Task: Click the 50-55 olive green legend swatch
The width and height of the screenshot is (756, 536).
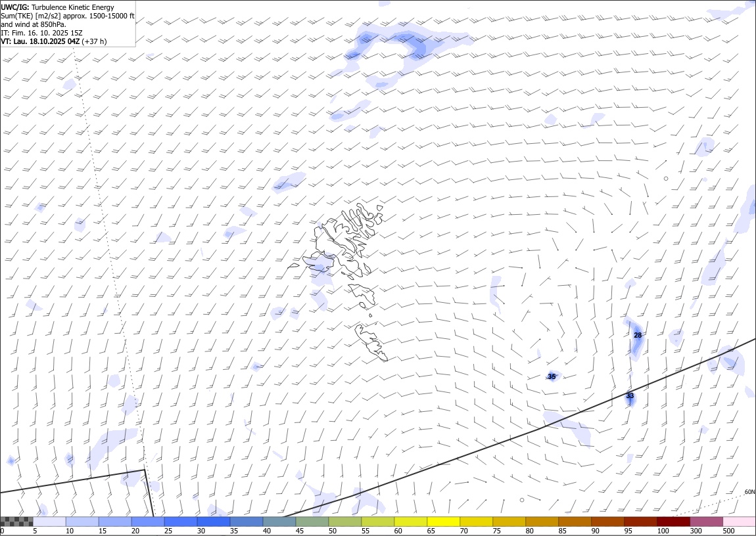Action: (x=344, y=522)
